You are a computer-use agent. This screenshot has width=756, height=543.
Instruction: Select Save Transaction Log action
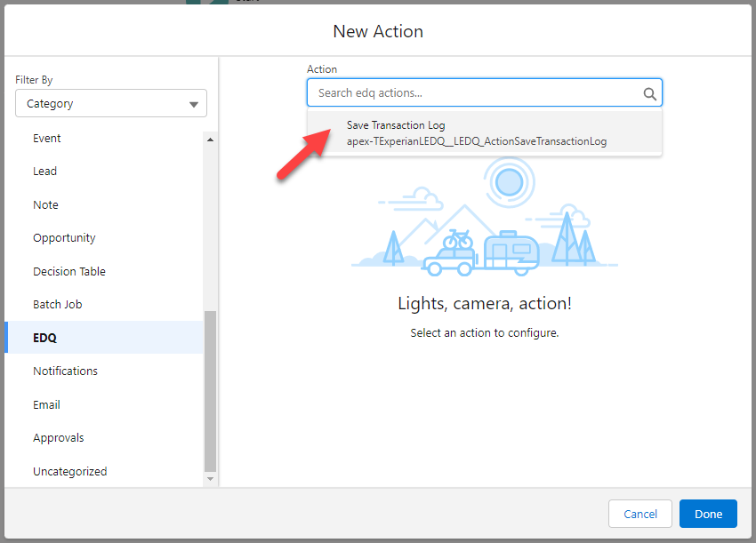485,133
